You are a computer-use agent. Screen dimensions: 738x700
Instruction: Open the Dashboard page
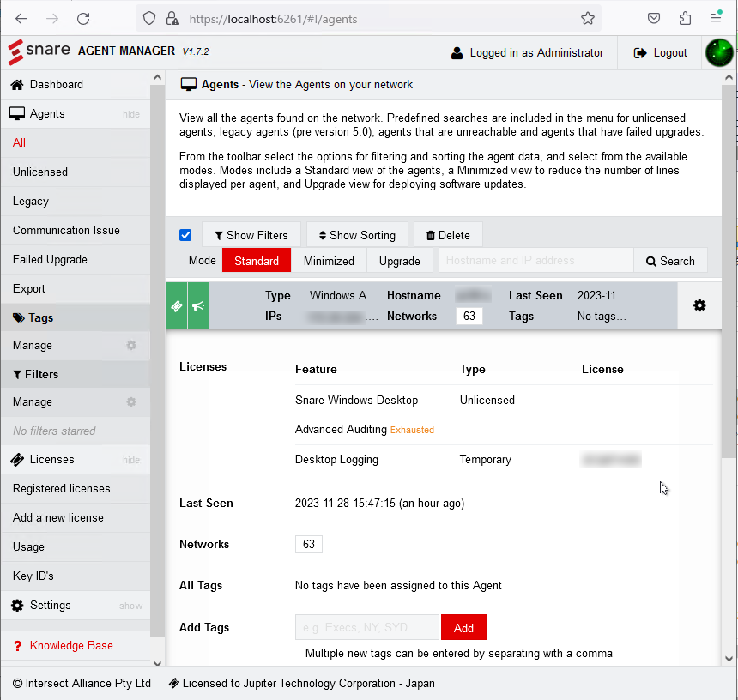[76, 85]
